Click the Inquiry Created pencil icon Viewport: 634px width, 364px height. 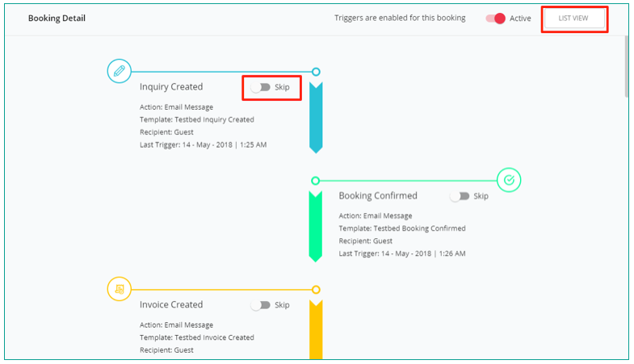[x=120, y=71]
